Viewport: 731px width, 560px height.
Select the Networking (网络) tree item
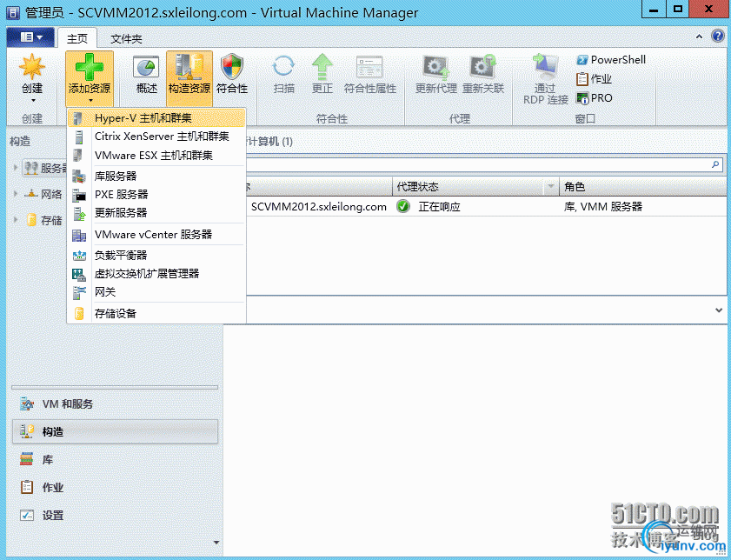[43, 194]
